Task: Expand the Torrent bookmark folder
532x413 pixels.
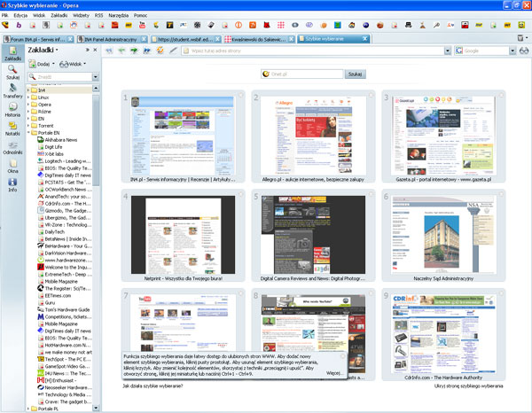Action: click(x=28, y=126)
